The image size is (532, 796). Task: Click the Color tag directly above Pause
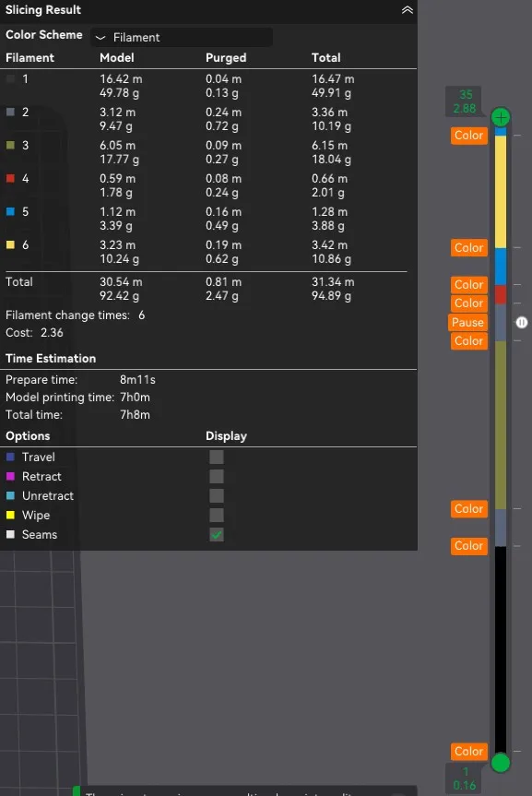[468, 303]
